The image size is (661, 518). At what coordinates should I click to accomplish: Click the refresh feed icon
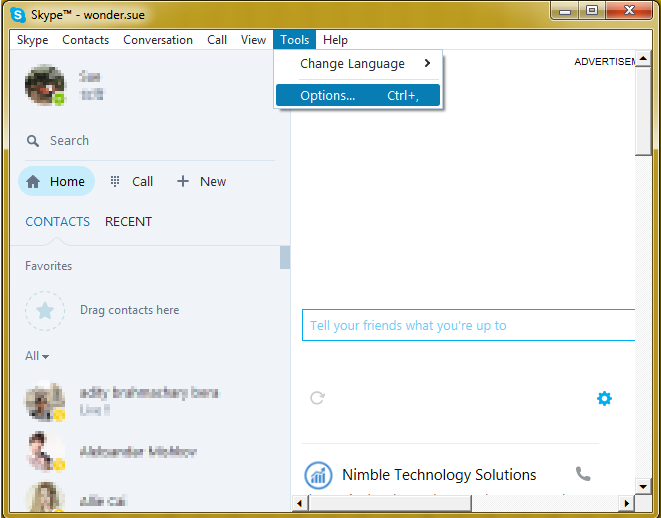coord(317,398)
